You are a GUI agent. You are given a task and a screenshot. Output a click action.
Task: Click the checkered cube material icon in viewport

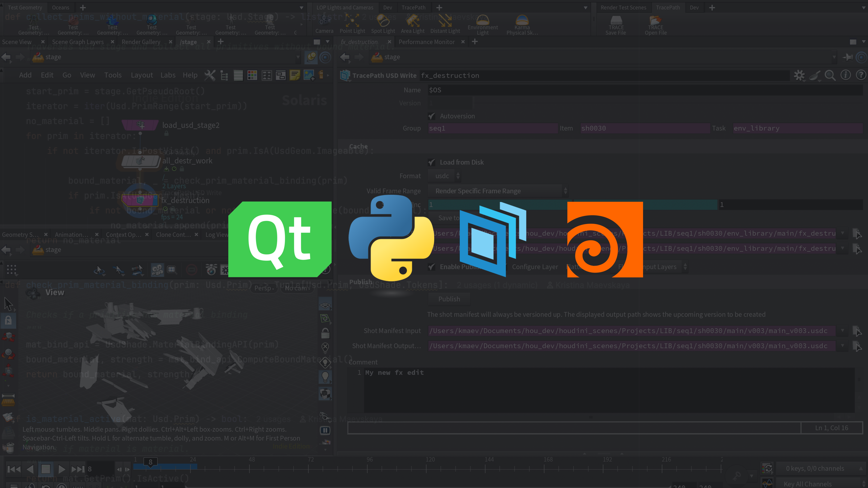(325, 393)
